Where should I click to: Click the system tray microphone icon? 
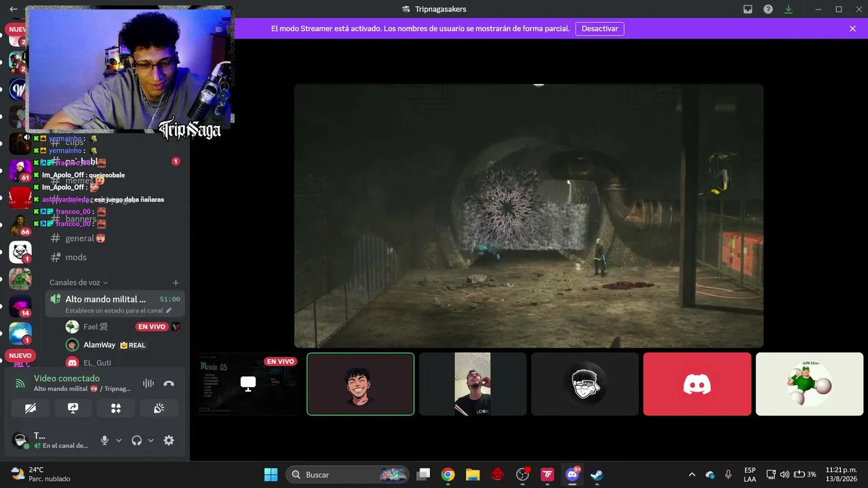(728, 474)
